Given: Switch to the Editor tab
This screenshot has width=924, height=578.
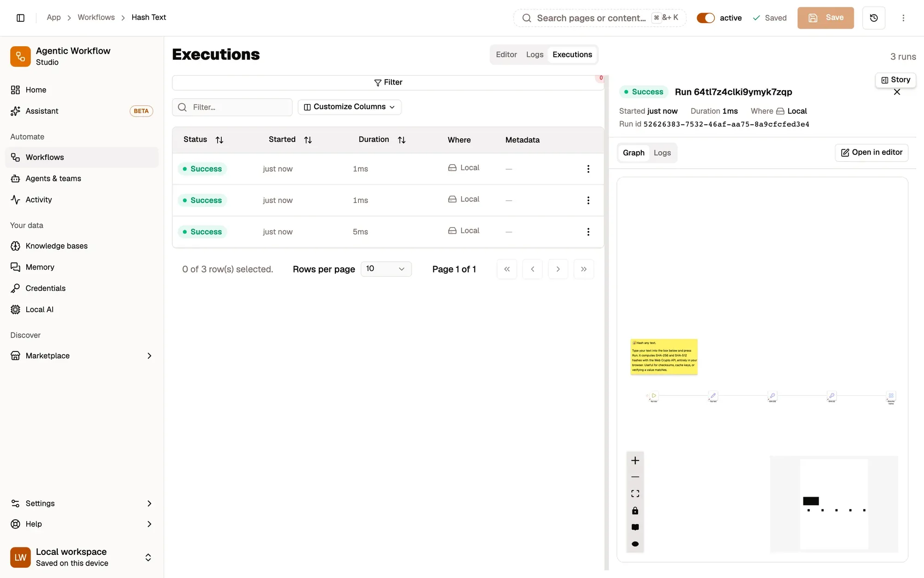Looking at the screenshot, I should 506,55.
